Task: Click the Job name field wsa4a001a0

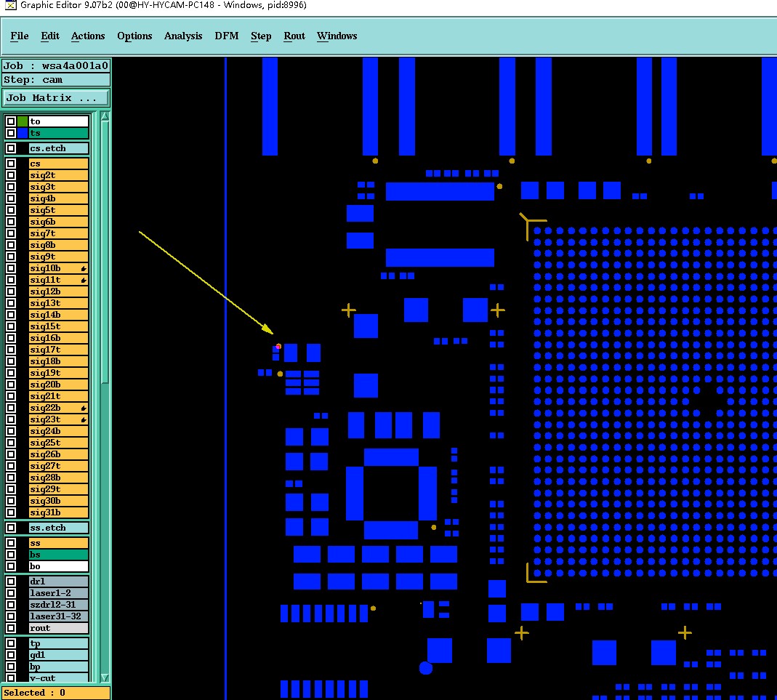Action: point(55,66)
